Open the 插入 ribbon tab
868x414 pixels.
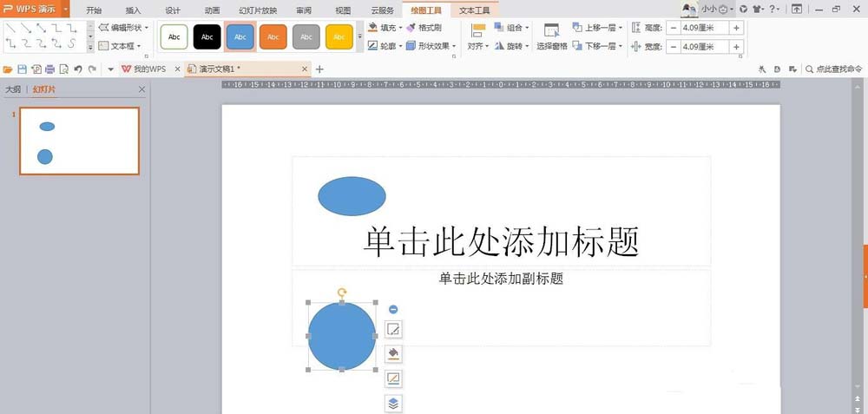133,10
